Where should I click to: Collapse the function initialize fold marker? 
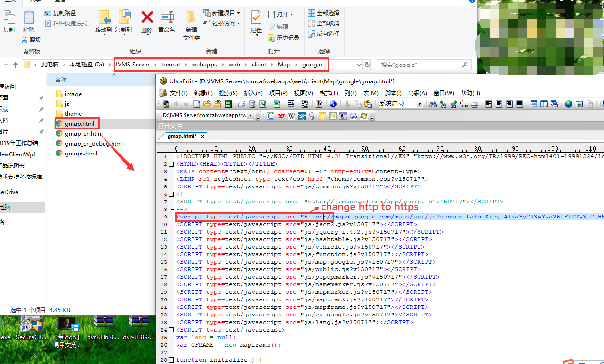tap(171, 360)
